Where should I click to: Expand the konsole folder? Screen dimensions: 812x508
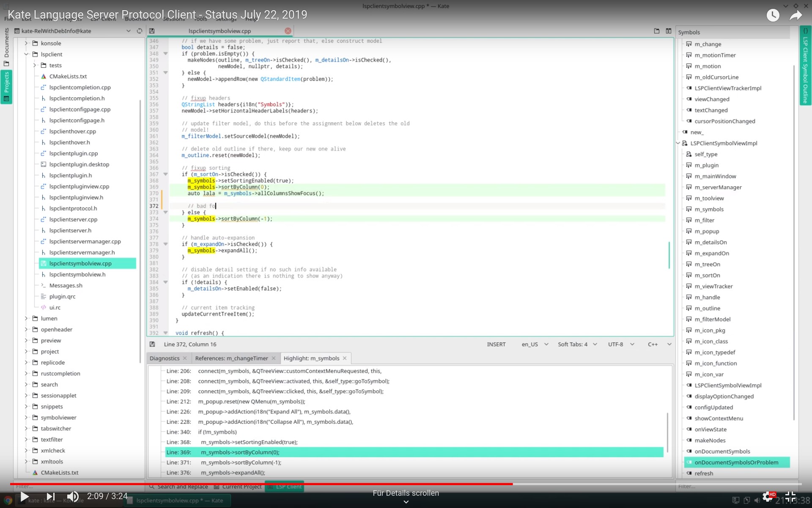coord(26,43)
